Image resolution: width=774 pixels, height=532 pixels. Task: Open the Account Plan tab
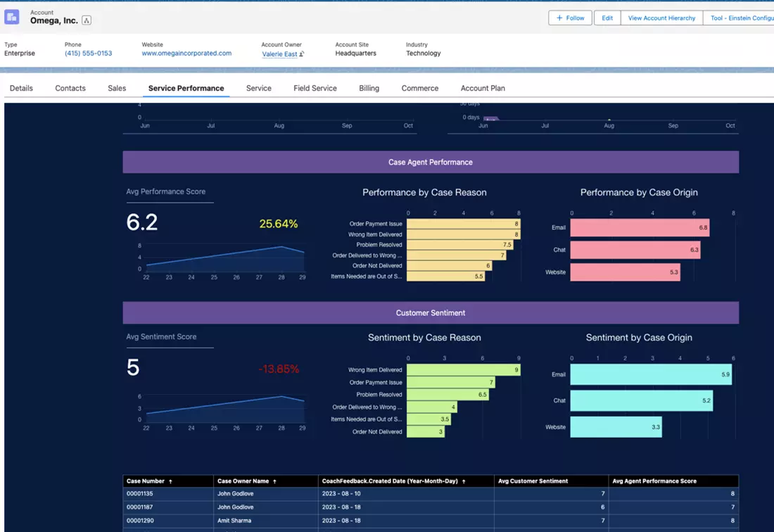pos(483,88)
